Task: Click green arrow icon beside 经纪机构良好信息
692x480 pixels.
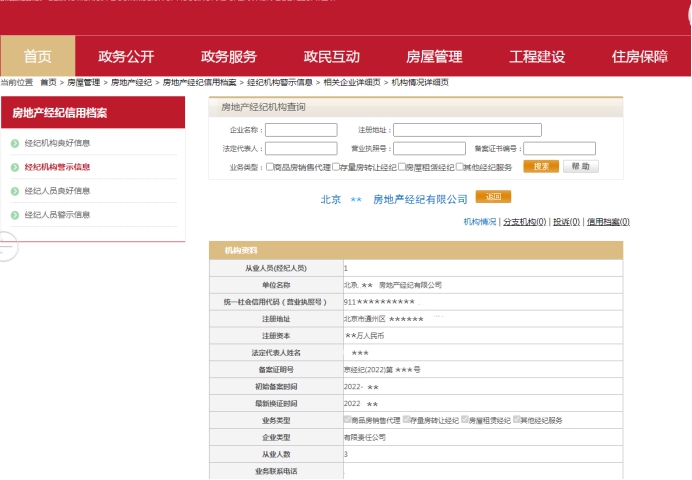Action: tap(15, 143)
